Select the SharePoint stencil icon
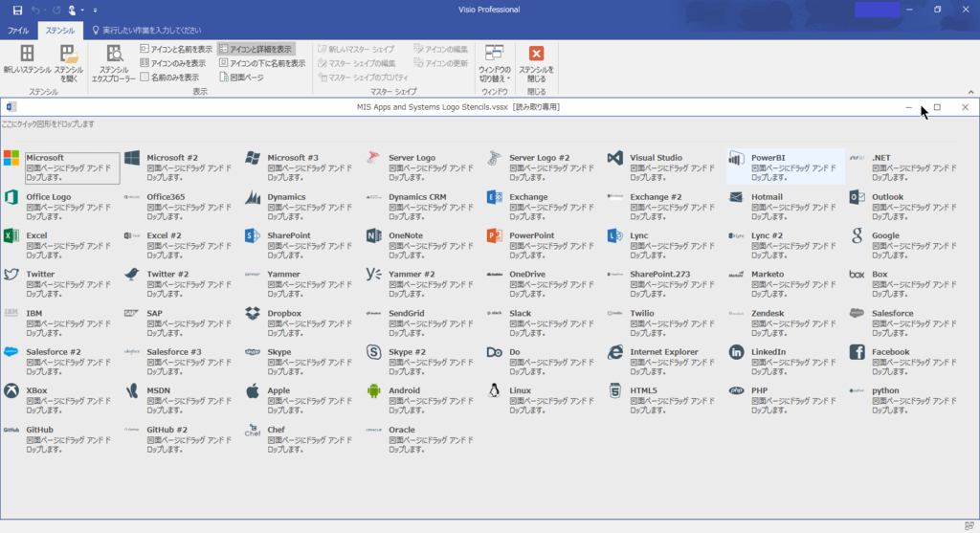 (x=253, y=235)
